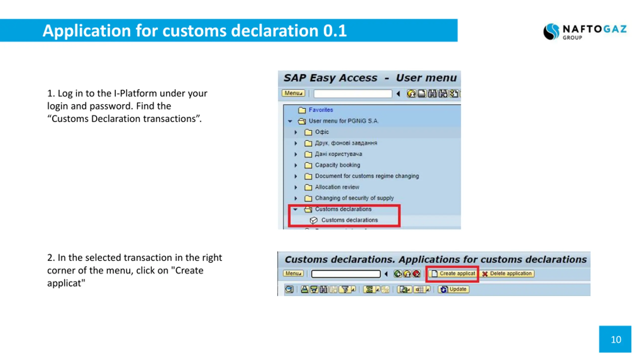Image resolution: width=644 pixels, height=362 pixels.
Task: Click the command field collapse arrow in Customs declarations window
Action: [x=386, y=274]
